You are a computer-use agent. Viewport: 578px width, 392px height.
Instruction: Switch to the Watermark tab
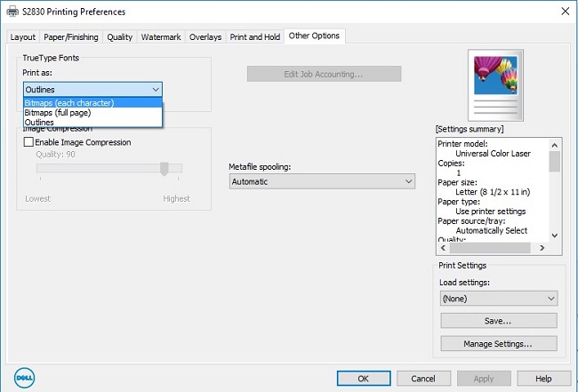point(161,37)
